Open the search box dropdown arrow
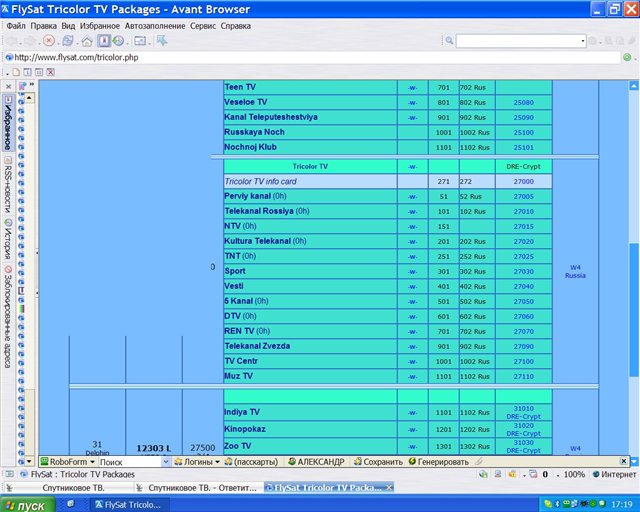The height and width of the screenshot is (512, 640). coord(582,41)
